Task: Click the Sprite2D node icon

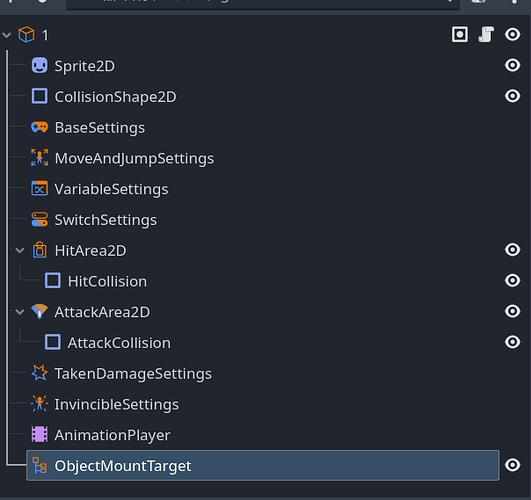Action: pos(40,65)
